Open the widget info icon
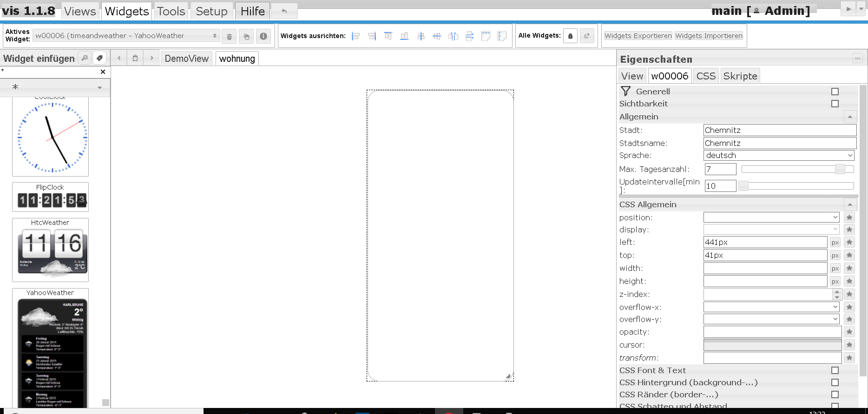Screen dimensions: 868x414 point(263,36)
